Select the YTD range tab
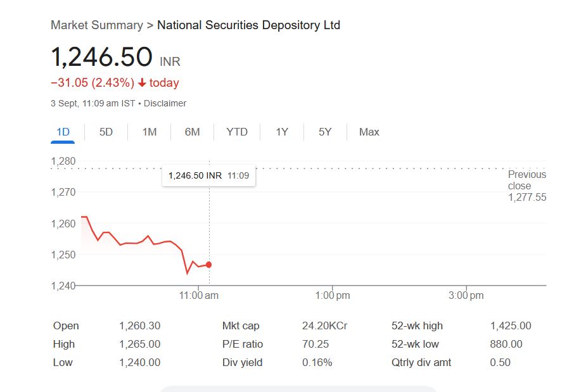 (237, 132)
